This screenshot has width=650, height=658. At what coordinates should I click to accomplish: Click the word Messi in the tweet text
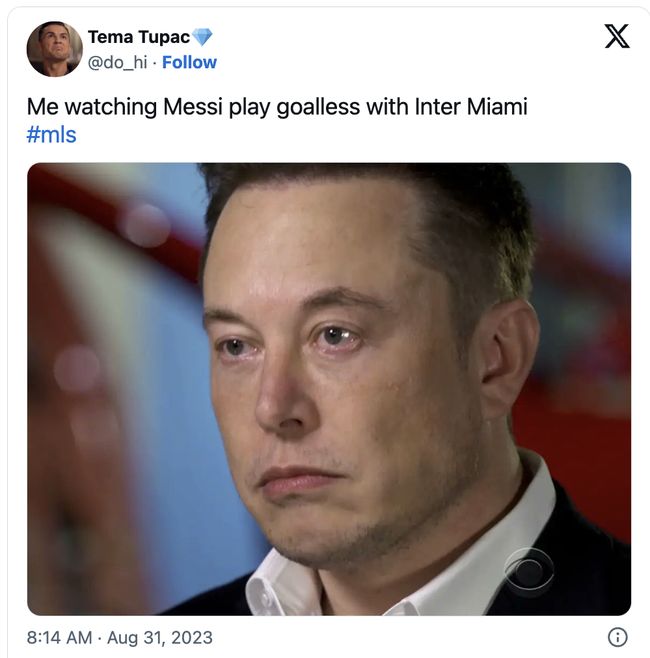(x=193, y=107)
